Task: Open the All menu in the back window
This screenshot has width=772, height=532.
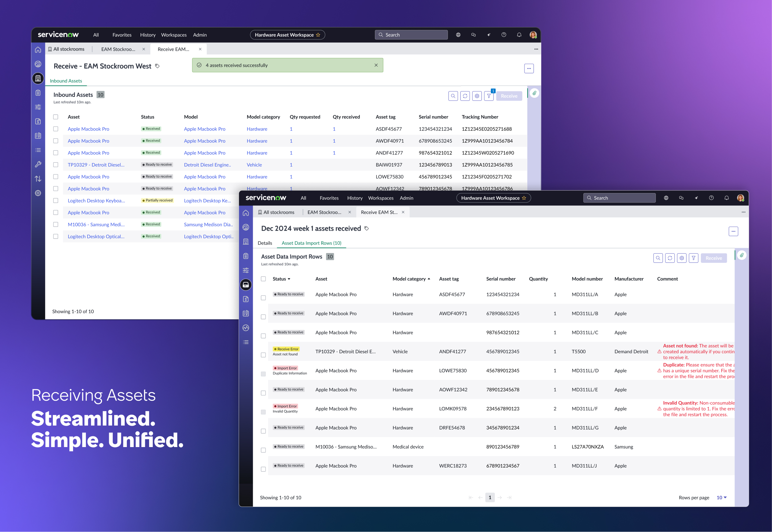Action: click(x=96, y=35)
